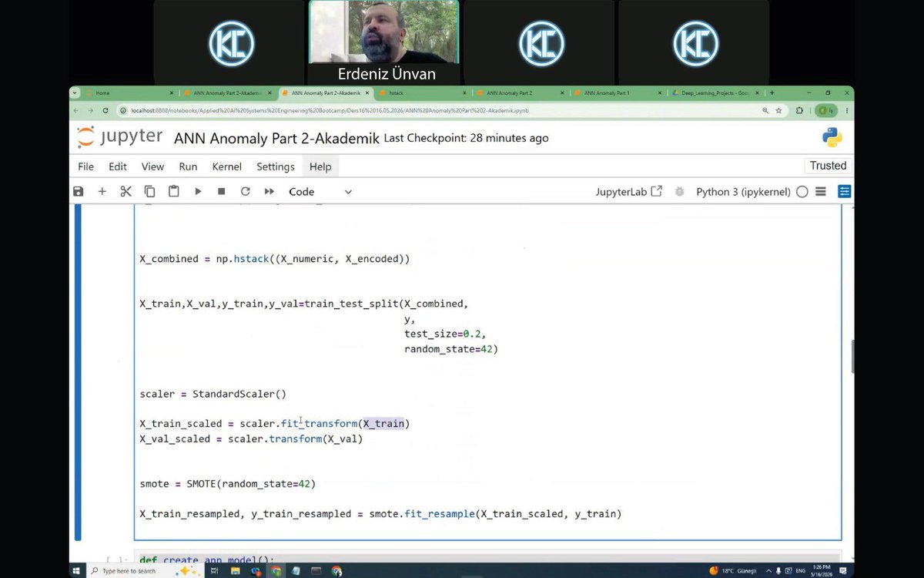The image size is (924, 578).
Task: Click the random_state=42) line under test_size
Action: (x=451, y=349)
